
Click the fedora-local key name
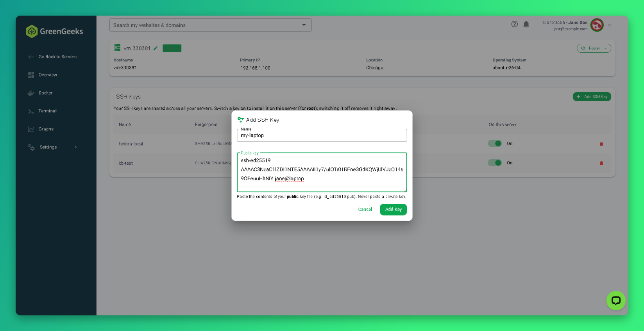[131, 144]
